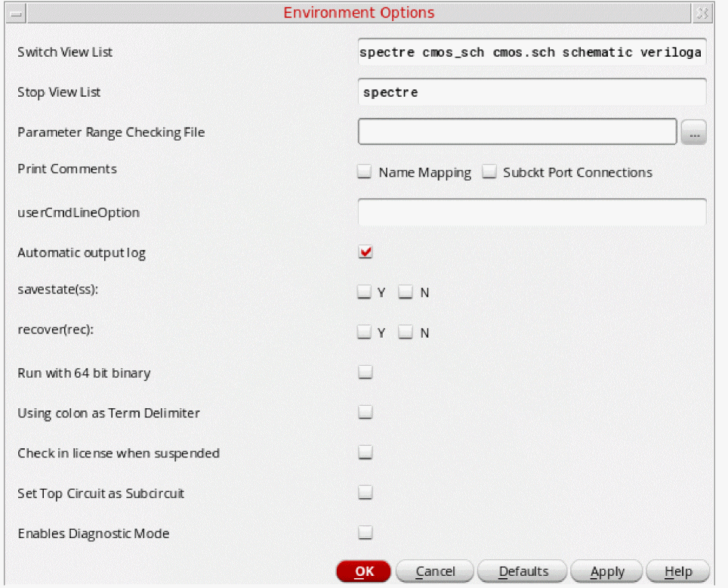This screenshot has width=728, height=588.
Task: Check recover(rec) Y option
Action: tap(365, 332)
